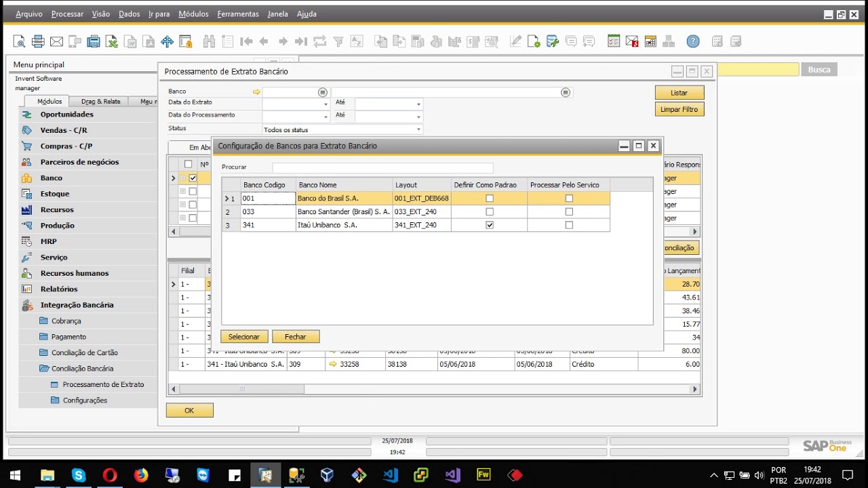Viewport: 868px width, 488px height.
Task: Export to PDF from the toolbar
Action: click(x=148, y=41)
